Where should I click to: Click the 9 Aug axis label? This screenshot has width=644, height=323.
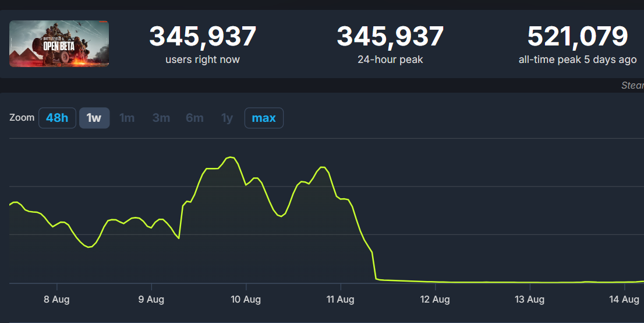click(x=151, y=299)
